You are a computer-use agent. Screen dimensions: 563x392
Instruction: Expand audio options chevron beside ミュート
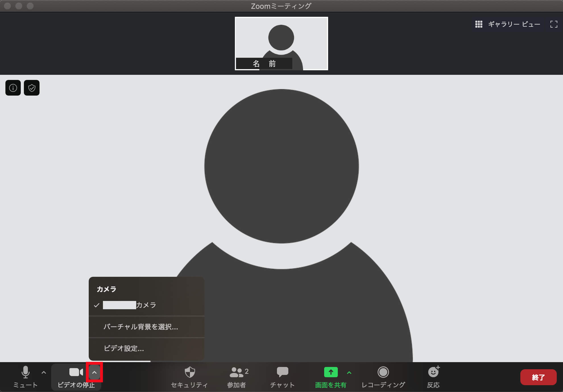(44, 372)
